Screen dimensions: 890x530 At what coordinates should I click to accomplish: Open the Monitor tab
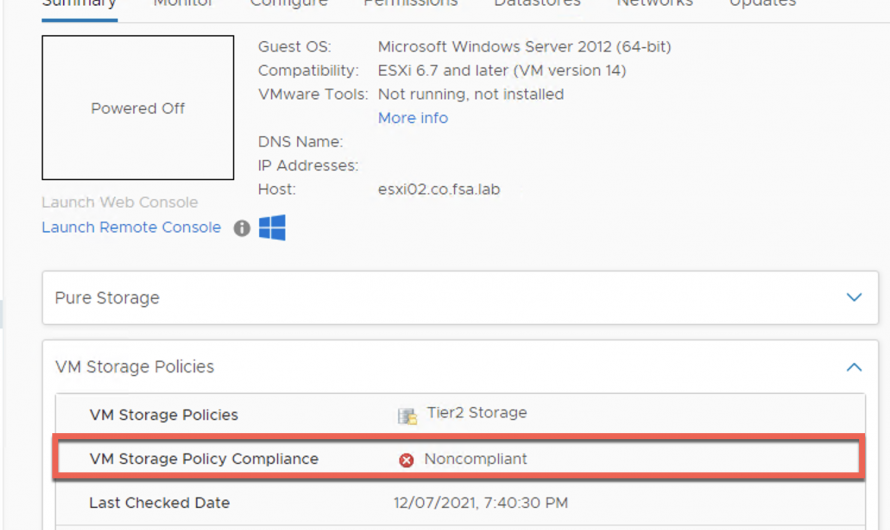[183, 4]
